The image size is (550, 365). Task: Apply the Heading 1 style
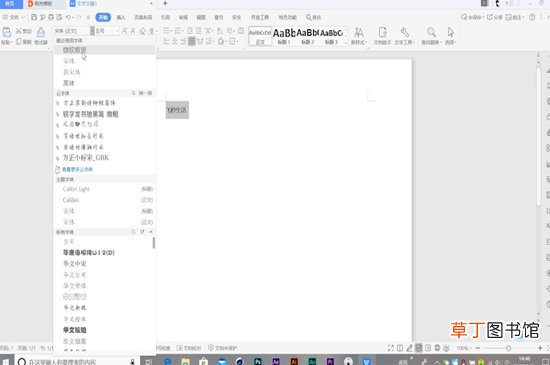coord(284,36)
